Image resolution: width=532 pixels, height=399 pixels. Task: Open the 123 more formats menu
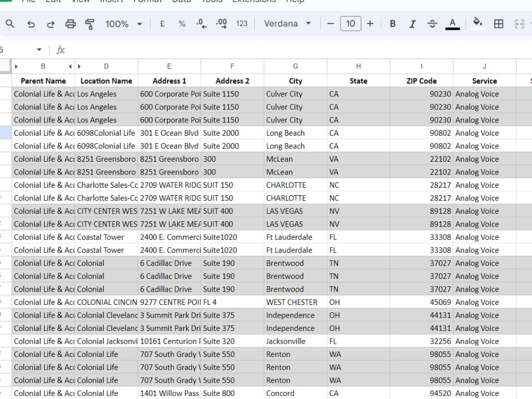click(242, 24)
